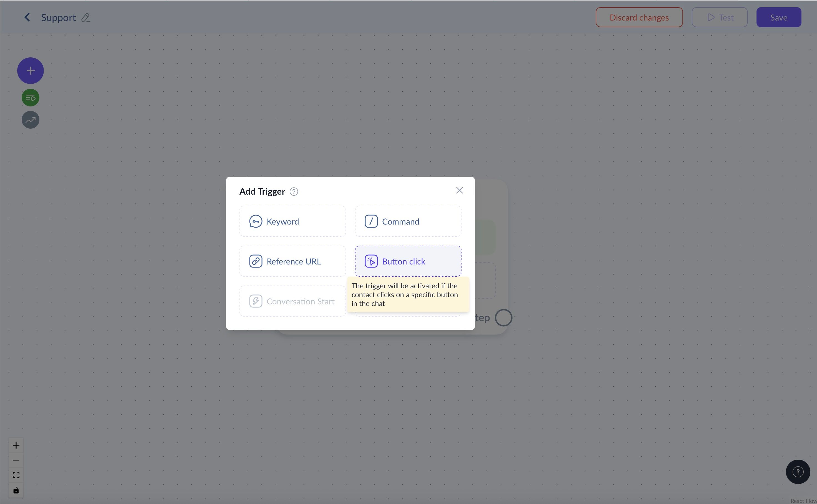
Task: Fit canvas view to screen
Action: point(16,475)
